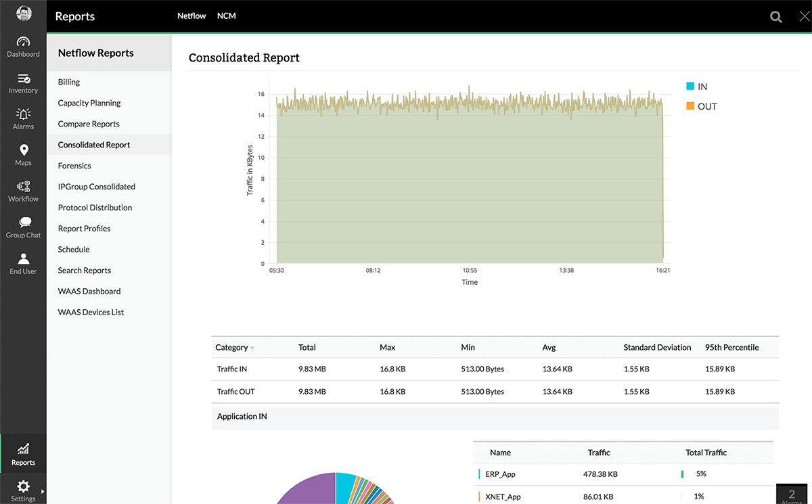
Task: Click XNET_App in the application table
Action: coord(503,497)
